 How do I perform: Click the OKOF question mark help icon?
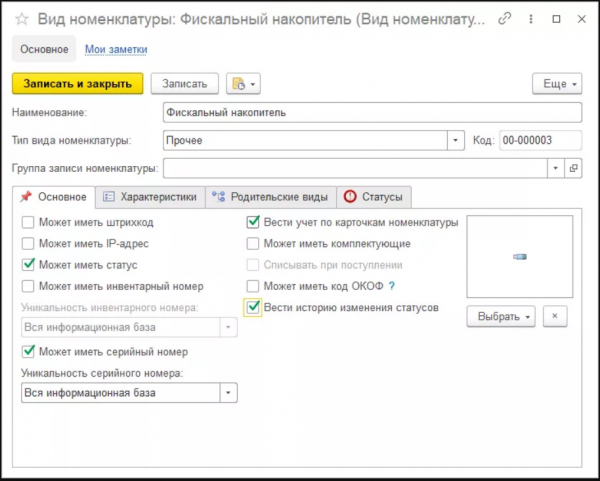[x=392, y=286]
